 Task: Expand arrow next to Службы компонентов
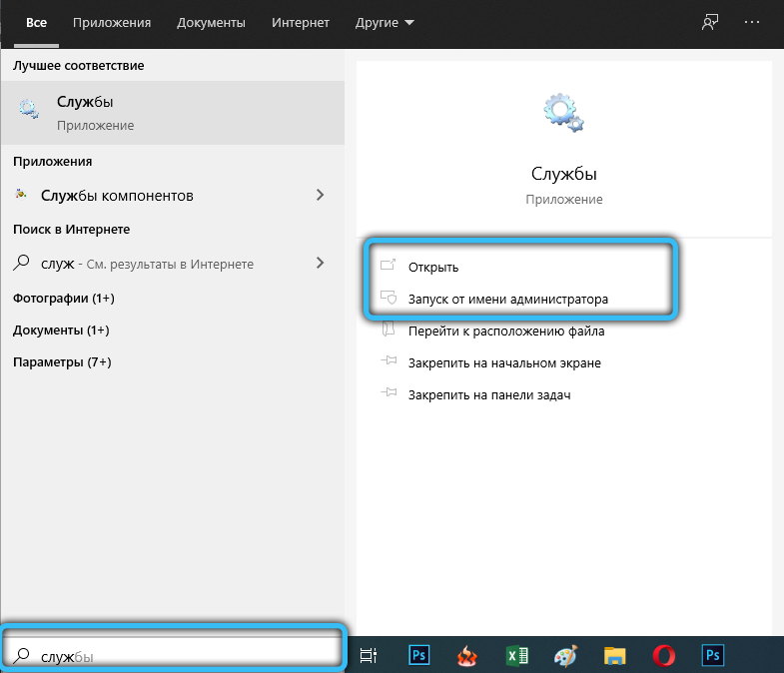321,195
